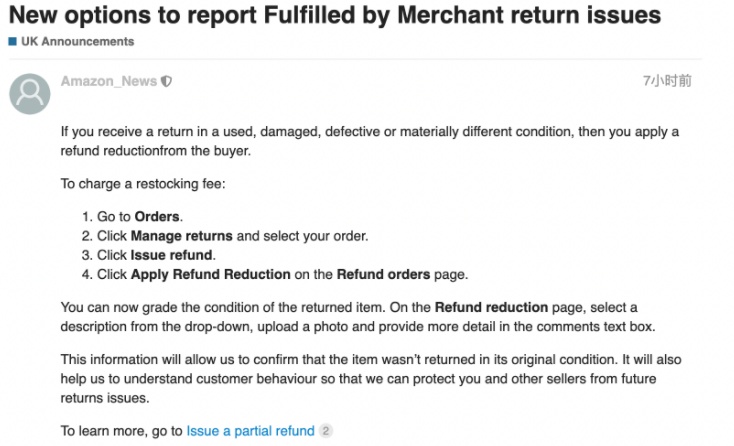Viewport: 734px width, 446px height.
Task: Click the bold word 'Orders' in step 1
Action: [x=158, y=217]
